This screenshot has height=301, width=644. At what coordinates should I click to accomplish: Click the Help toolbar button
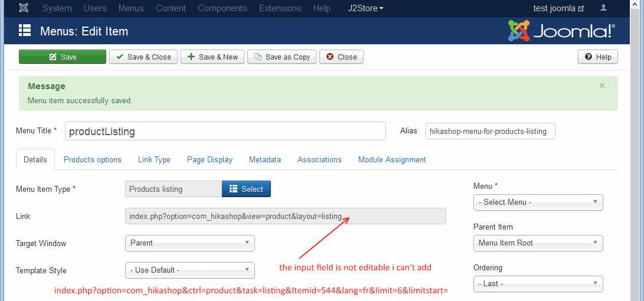coord(597,57)
